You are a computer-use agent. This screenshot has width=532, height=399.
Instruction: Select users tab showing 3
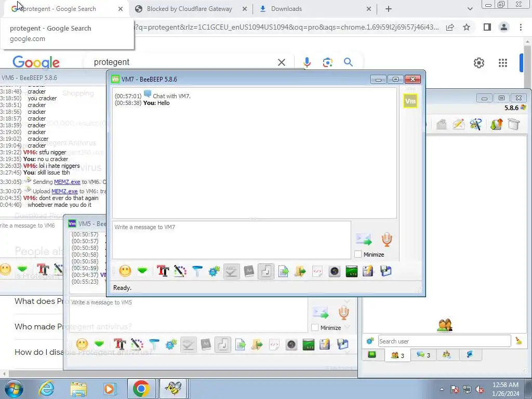(x=397, y=355)
